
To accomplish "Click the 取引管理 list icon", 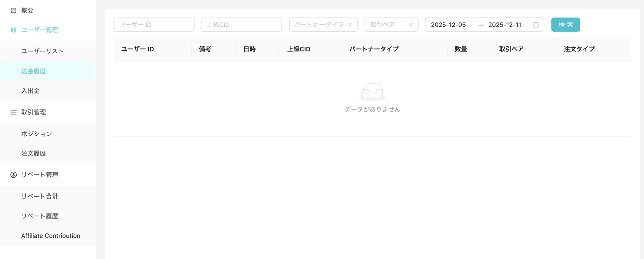I will tap(14, 112).
